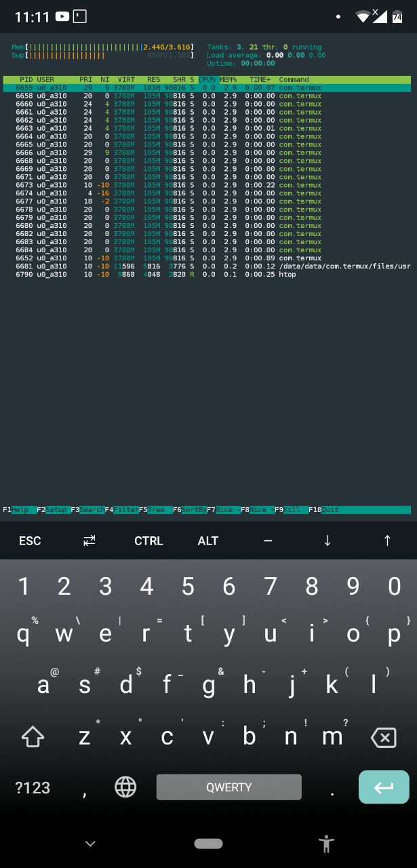
Task: Tap the letter z key
Action: point(85,736)
